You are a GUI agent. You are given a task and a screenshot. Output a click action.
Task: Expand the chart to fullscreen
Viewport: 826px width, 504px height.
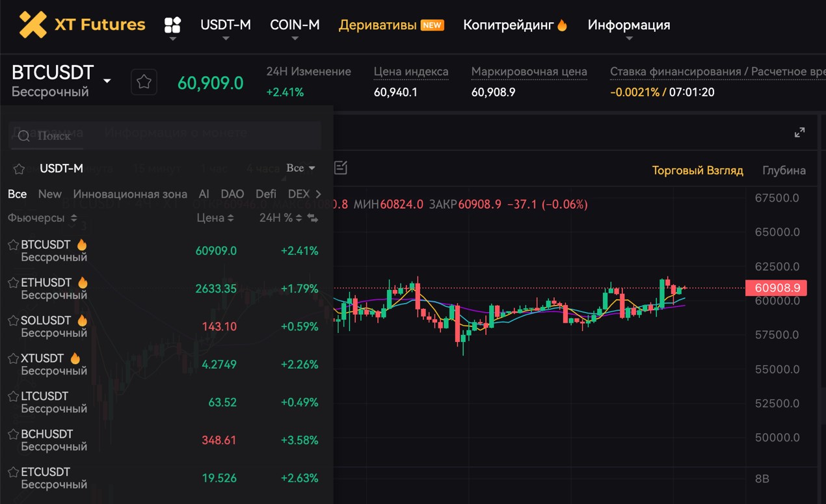800,133
